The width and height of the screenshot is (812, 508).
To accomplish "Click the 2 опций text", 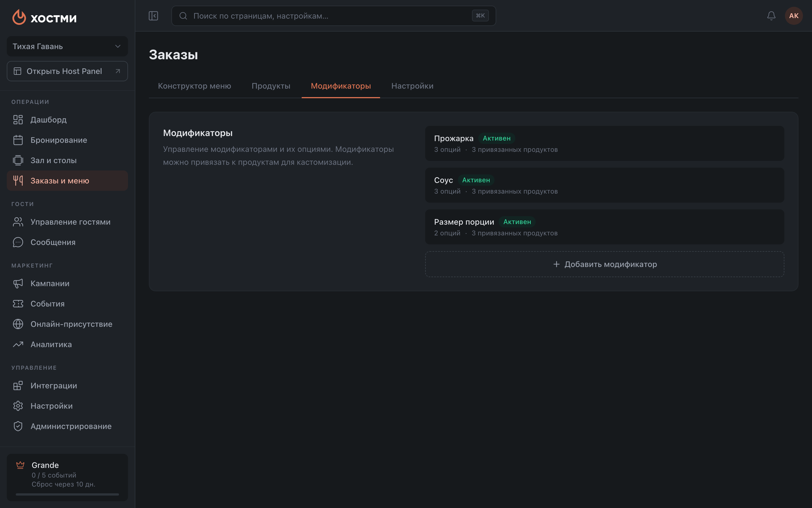I will pos(447,233).
